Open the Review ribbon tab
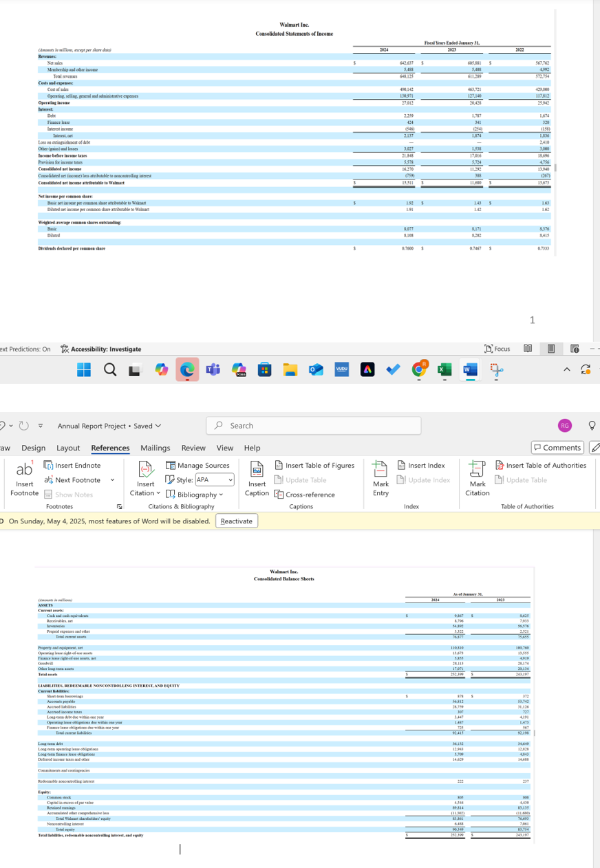 [x=195, y=448]
